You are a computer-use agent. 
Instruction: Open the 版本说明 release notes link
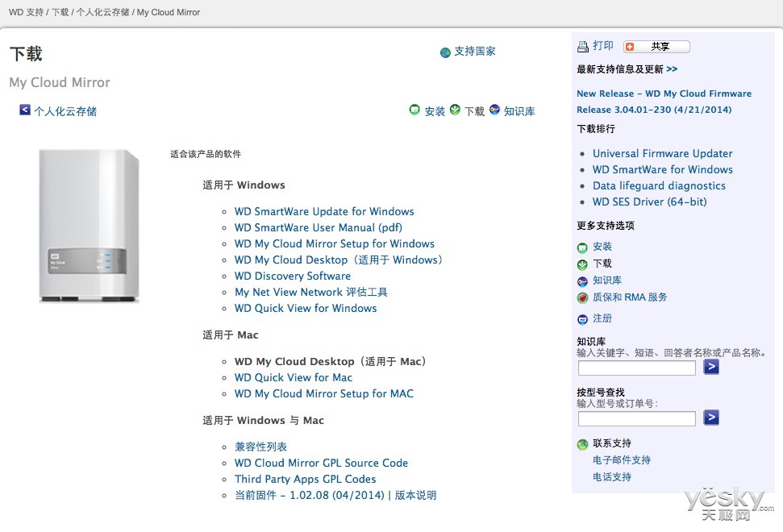(415, 495)
